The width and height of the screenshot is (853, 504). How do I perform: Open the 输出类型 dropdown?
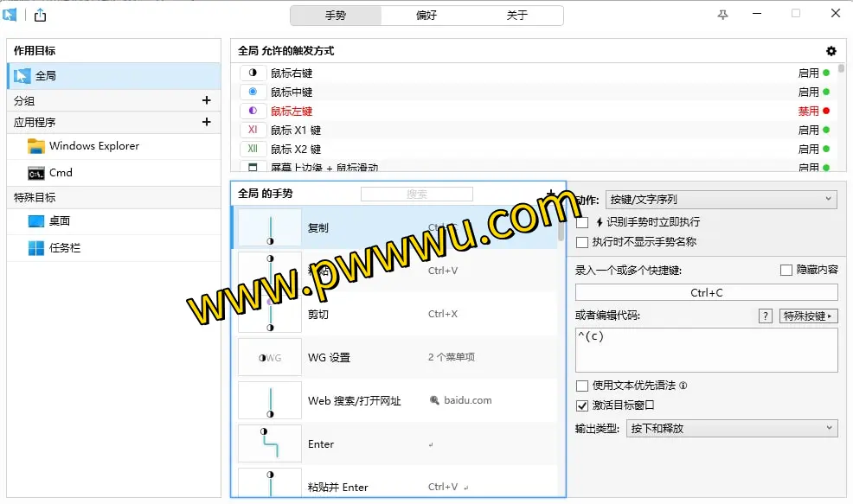click(x=733, y=428)
